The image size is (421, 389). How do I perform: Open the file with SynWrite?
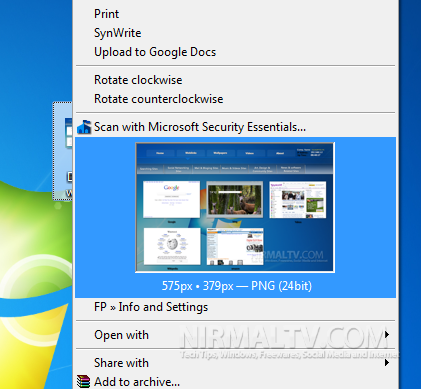coord(235,33)
